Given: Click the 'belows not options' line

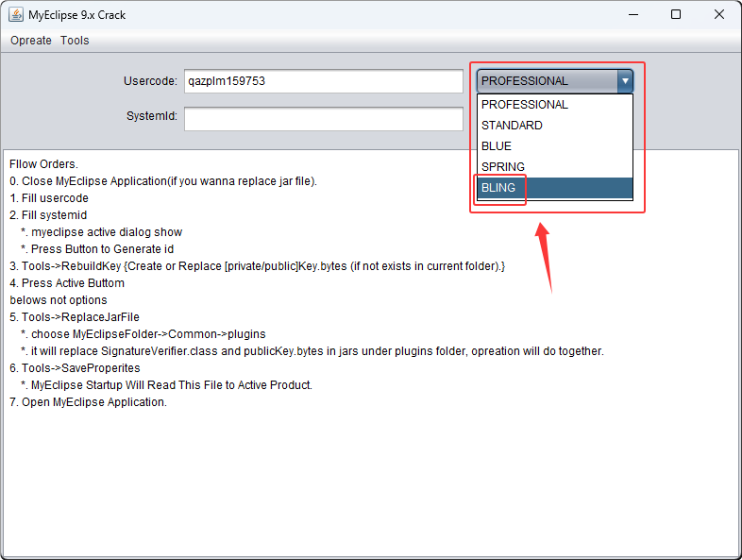Looking at the screenshot, I should [59, 300].
